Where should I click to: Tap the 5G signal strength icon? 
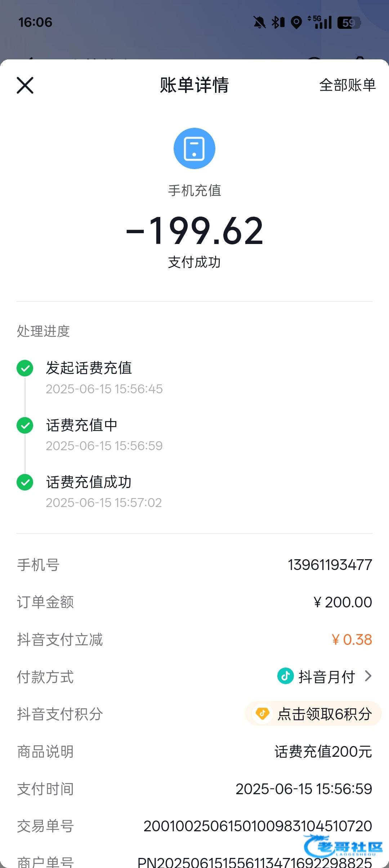coord(320,22)
